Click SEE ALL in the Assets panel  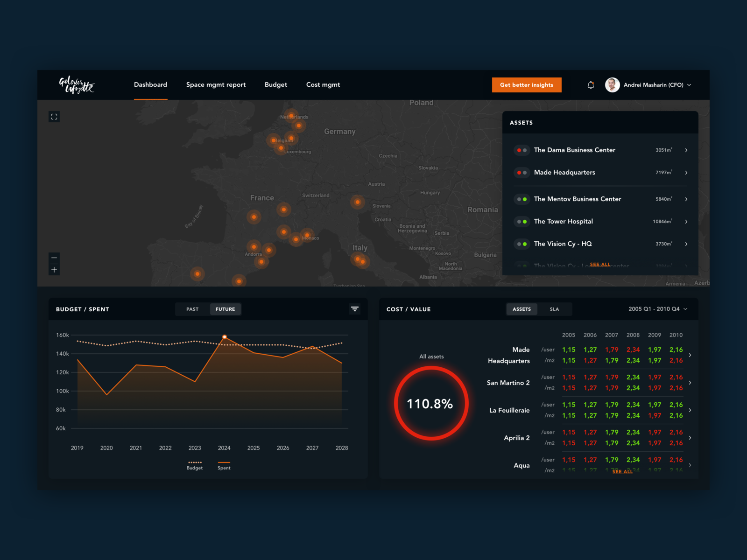[x=600, y=264]
